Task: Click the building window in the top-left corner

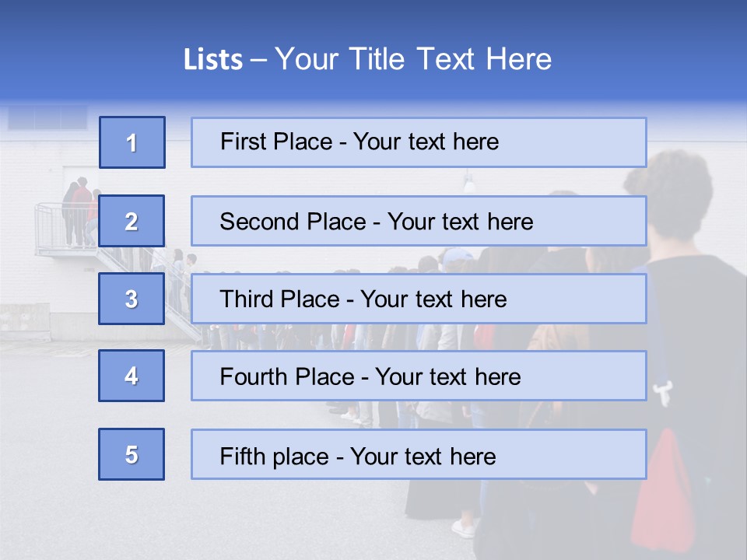Action: click(47, 117)
